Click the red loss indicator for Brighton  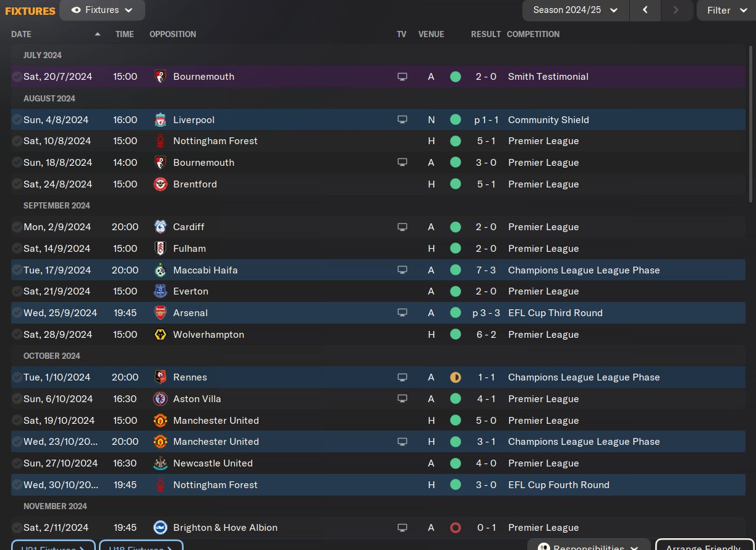(x=456, y=528)
